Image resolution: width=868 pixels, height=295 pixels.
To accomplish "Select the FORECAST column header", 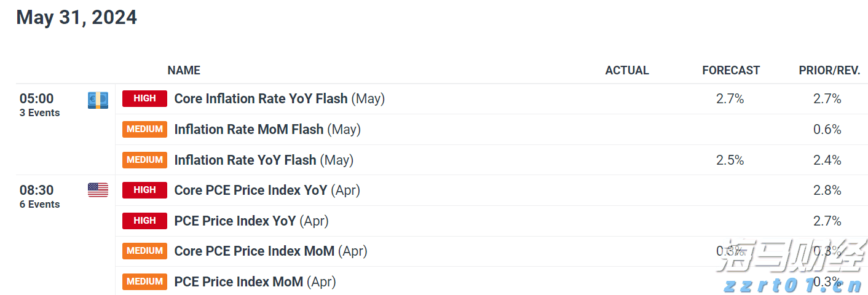I will tap(731, 71).
